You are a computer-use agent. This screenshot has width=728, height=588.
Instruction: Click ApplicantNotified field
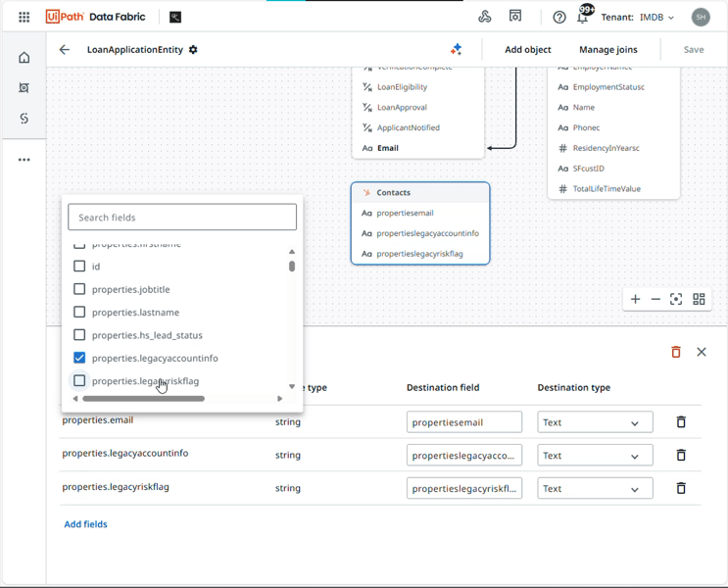point(409,127)
